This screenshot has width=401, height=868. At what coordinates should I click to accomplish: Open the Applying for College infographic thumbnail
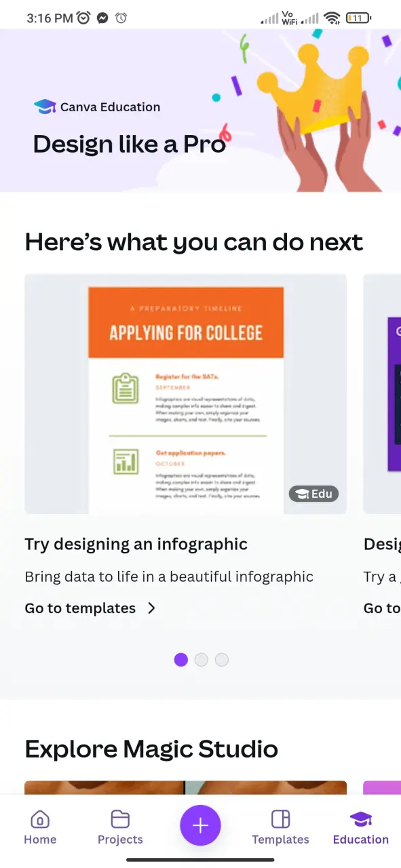click(186, 394)
